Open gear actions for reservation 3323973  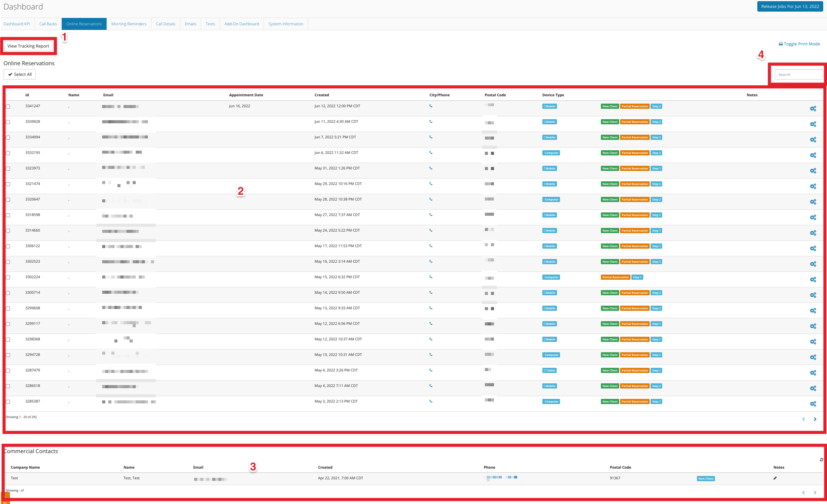tap(813, 171)
